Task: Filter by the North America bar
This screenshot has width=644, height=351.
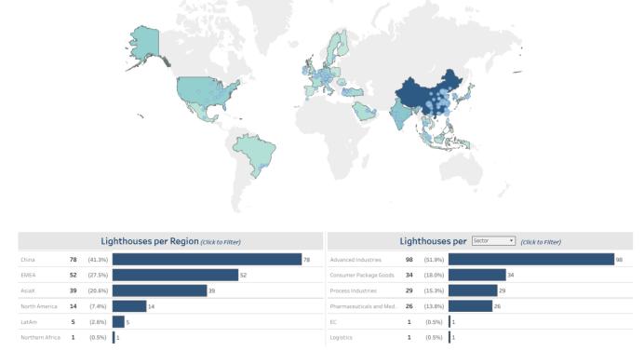Action: tap(129, 306)
